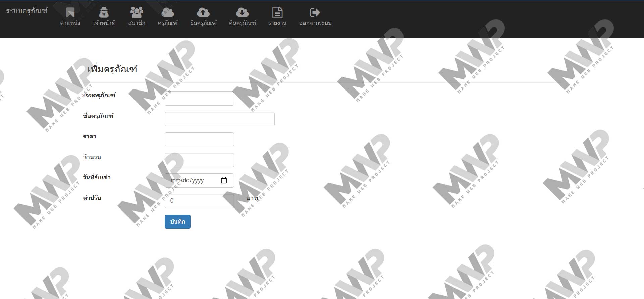Focus the ชื่อครุภัณฑ์ input field
This screenshot has height=299, width=644.
[219, 119]
